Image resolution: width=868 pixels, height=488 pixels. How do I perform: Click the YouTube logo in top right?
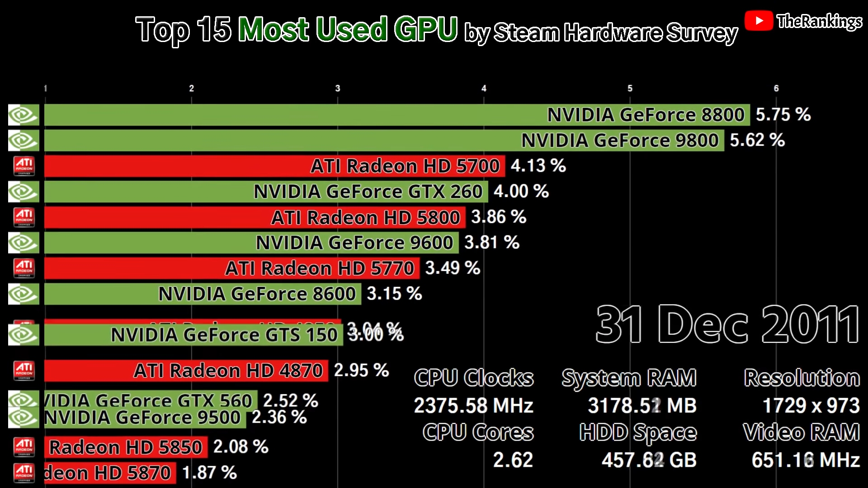pos(758,21)
